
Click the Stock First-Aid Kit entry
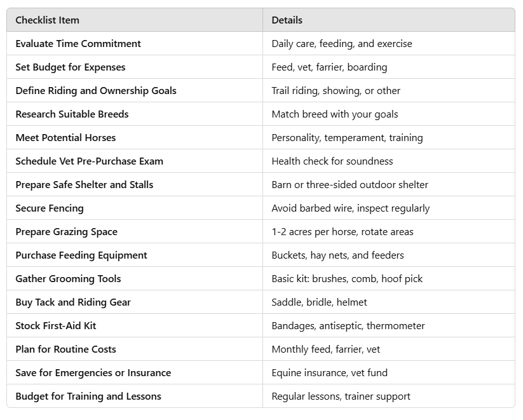(x=56, y=325)
